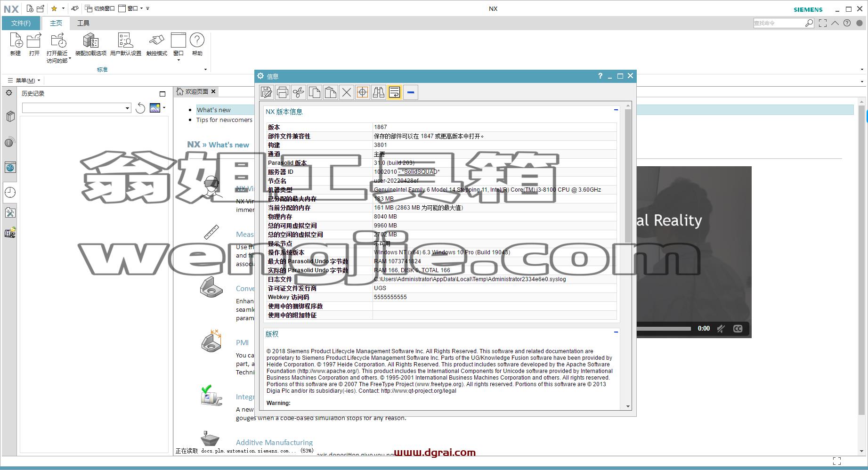Click the Window (窗口) ribbon icon
The height and width of the screenshot is (470, 868).
(x=178, y=46)
